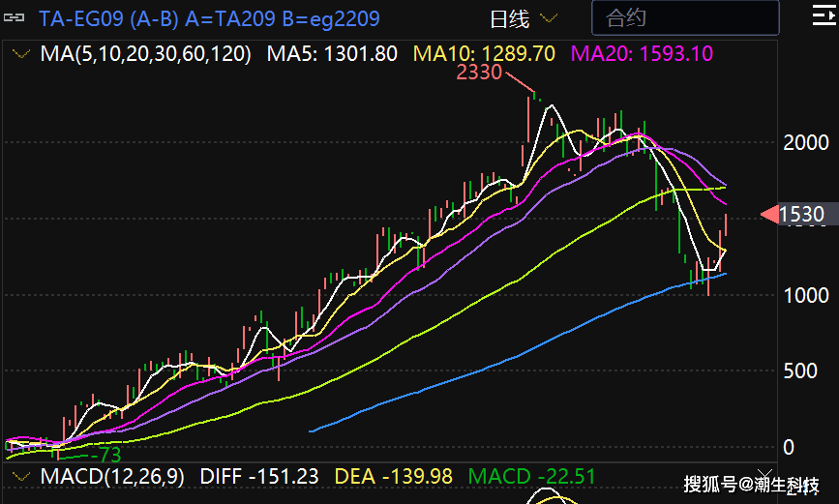Click the green -73 low price marker
The image size is (839, 504).
[x=105, y=454]
